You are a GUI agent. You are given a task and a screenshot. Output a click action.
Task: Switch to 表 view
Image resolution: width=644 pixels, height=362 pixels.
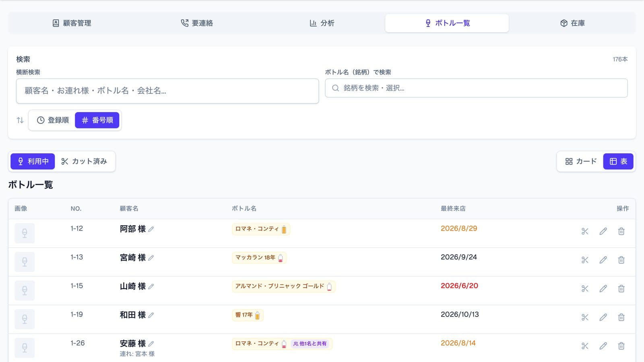coord(618,161)
